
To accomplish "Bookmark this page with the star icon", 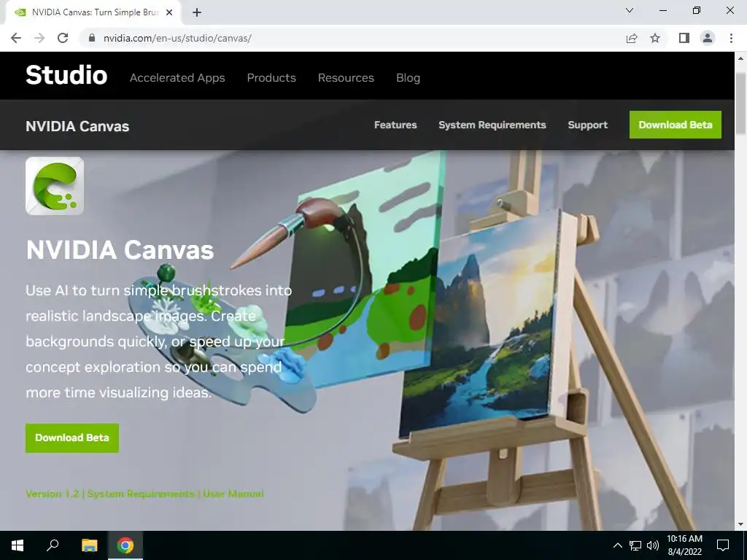I will [x=655, y=38].
